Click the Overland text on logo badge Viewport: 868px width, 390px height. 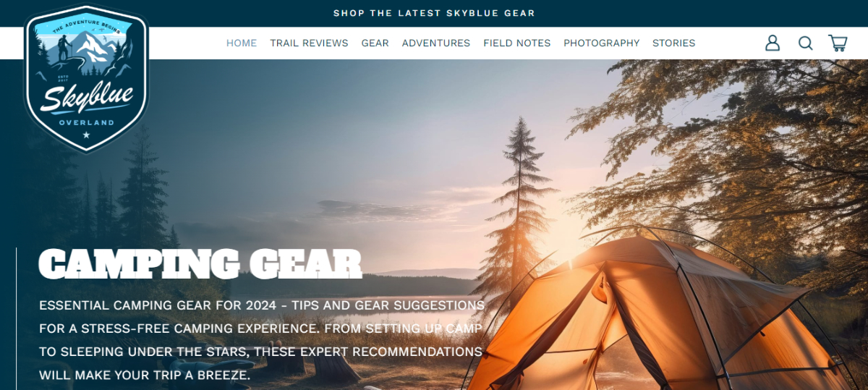coord(86,122)
